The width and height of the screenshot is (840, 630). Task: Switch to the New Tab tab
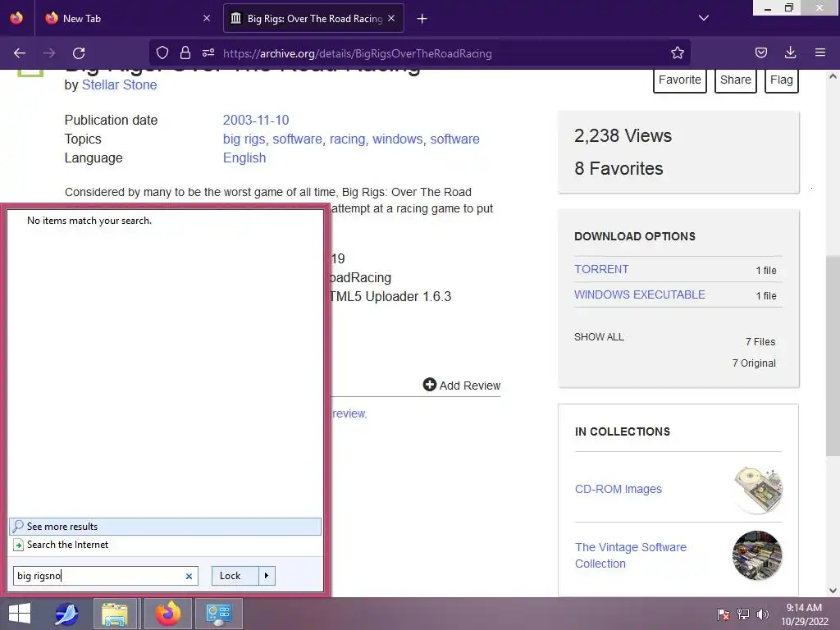127,18
